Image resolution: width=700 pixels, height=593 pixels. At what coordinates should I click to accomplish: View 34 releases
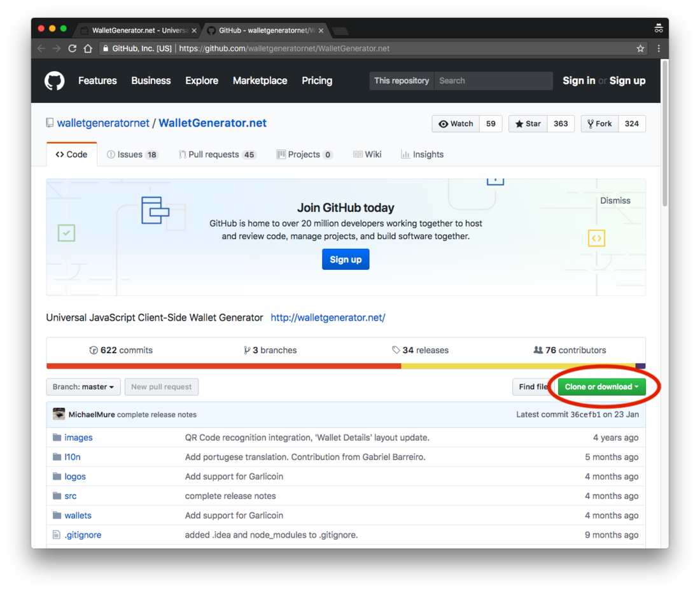pyautogui.click(x=420, y=351)
